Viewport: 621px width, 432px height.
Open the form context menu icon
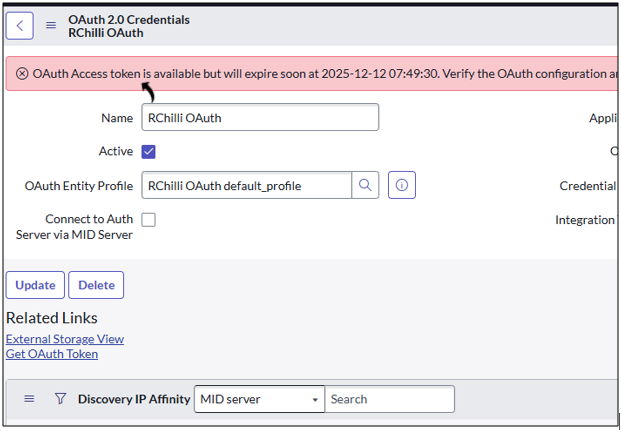[51, 25]
